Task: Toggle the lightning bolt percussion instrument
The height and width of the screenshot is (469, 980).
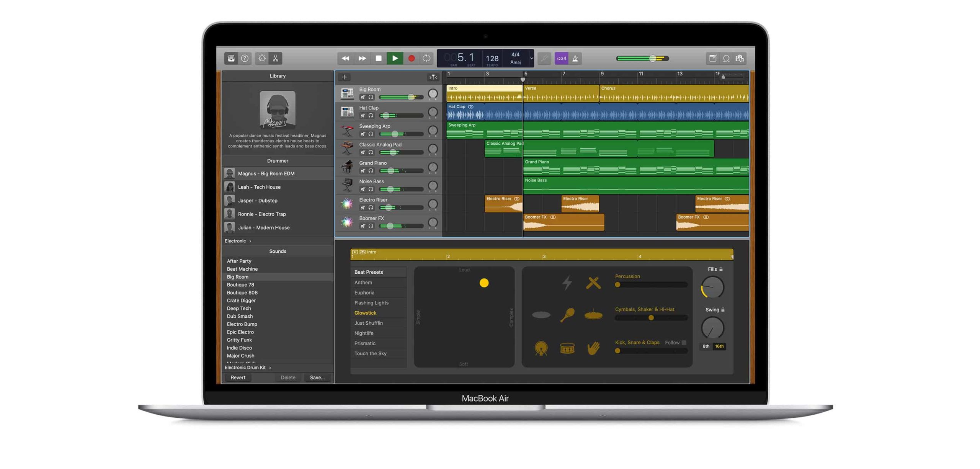Action: (567, 282)
